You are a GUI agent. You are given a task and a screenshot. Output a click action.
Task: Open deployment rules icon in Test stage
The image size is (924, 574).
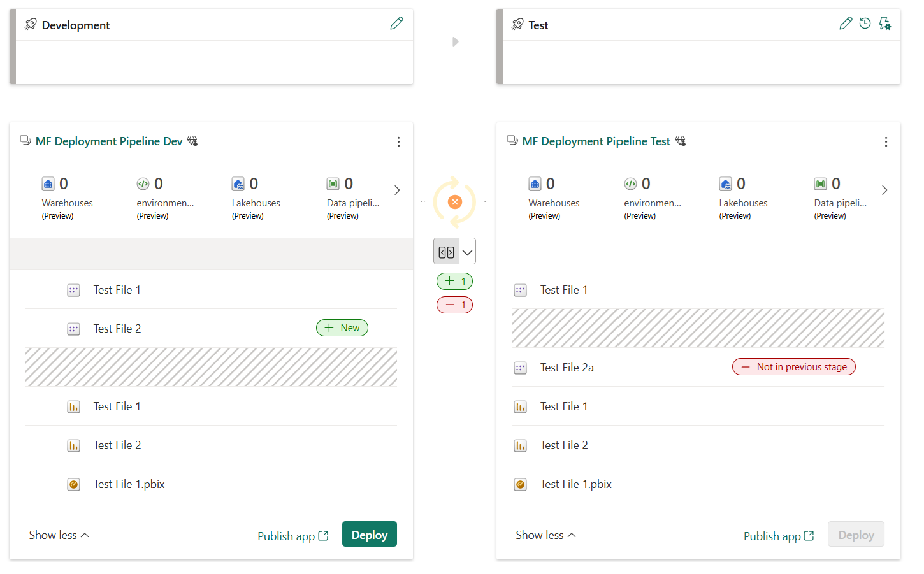tap(885, 22)
